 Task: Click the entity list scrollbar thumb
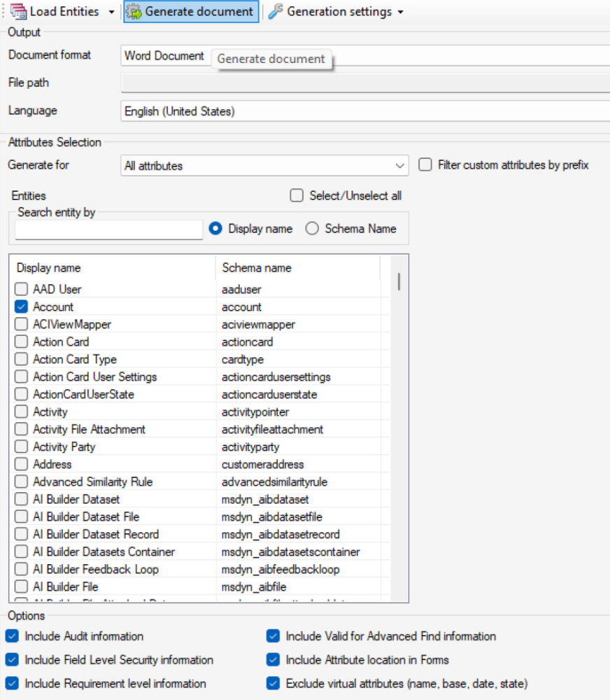pyautogui.click(x=399, y=281)
